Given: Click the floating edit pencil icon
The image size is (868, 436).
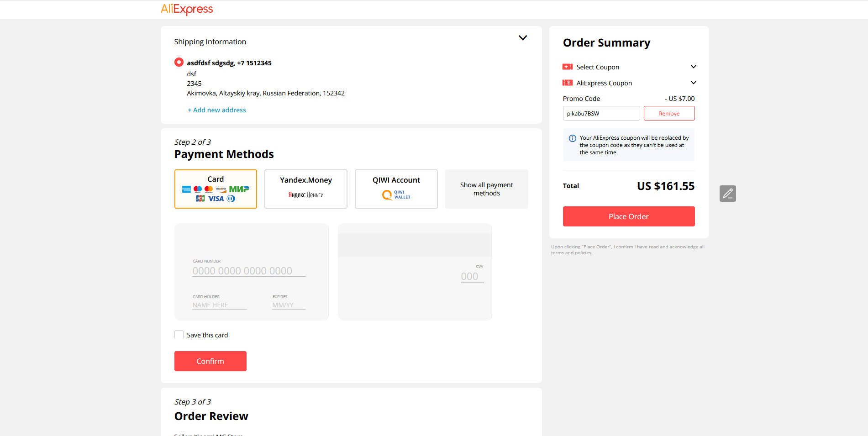Looking at the screenshot, I should [727, 194].
